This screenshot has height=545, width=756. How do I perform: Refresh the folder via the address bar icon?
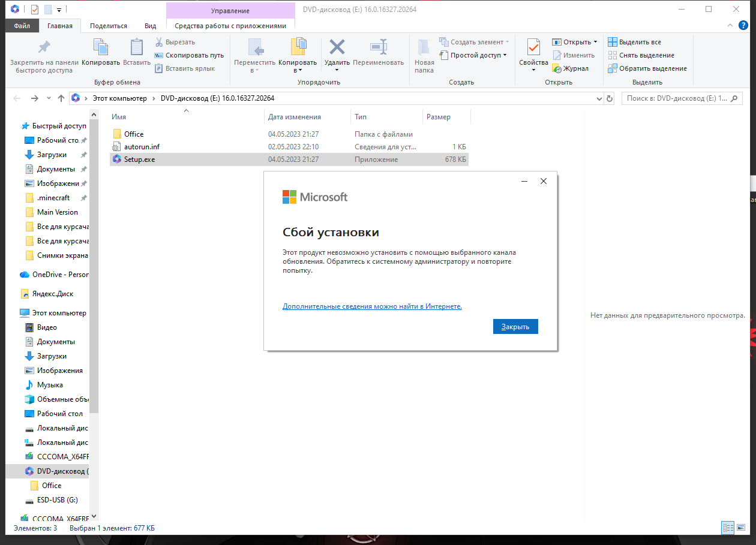click(x=610, y=98)
